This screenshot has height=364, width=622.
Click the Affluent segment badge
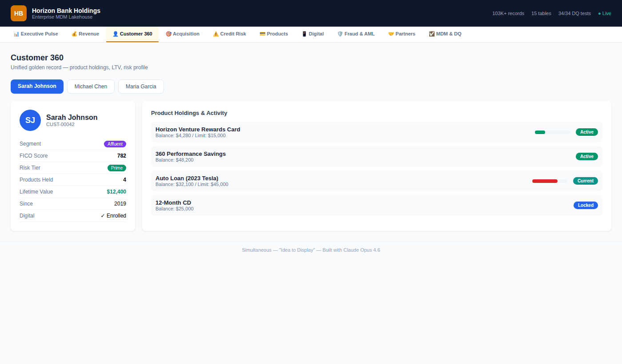pyautogui.click(x=115, y=144)
